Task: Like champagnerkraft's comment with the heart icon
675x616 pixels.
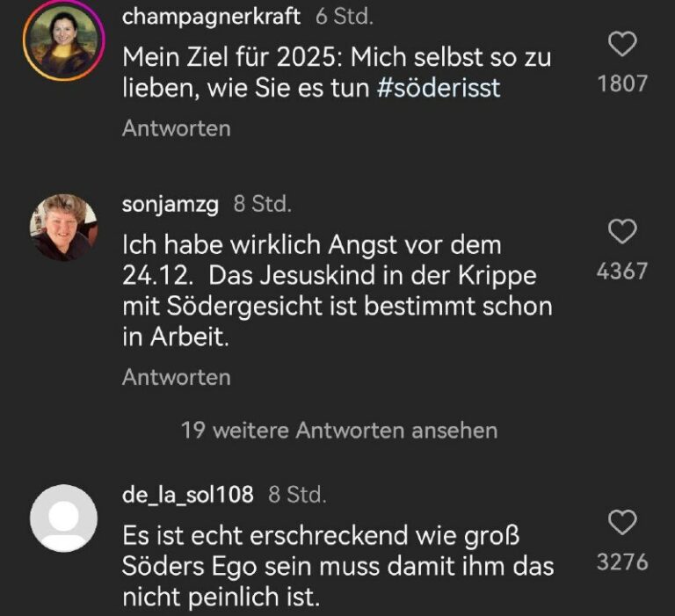Action: point(622,44)
